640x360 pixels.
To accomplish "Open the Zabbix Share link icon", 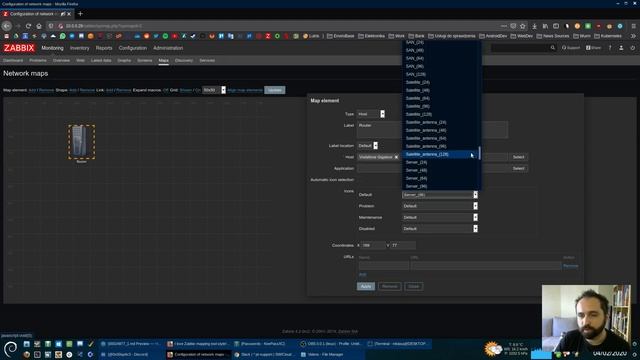I will click(593, 48).
